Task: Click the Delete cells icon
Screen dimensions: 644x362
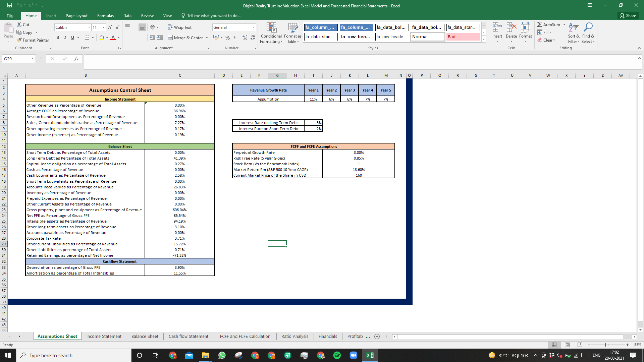Action: tap(511, 27)
